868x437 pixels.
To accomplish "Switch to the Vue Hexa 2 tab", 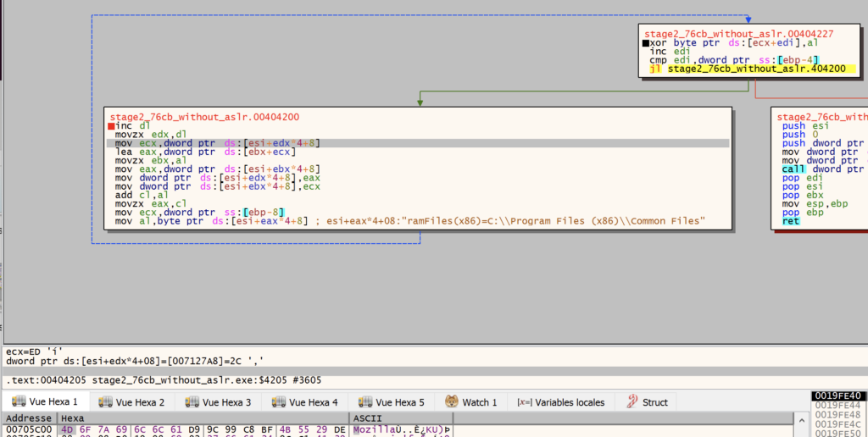I will pyautogui.click(x=131, y=402).
